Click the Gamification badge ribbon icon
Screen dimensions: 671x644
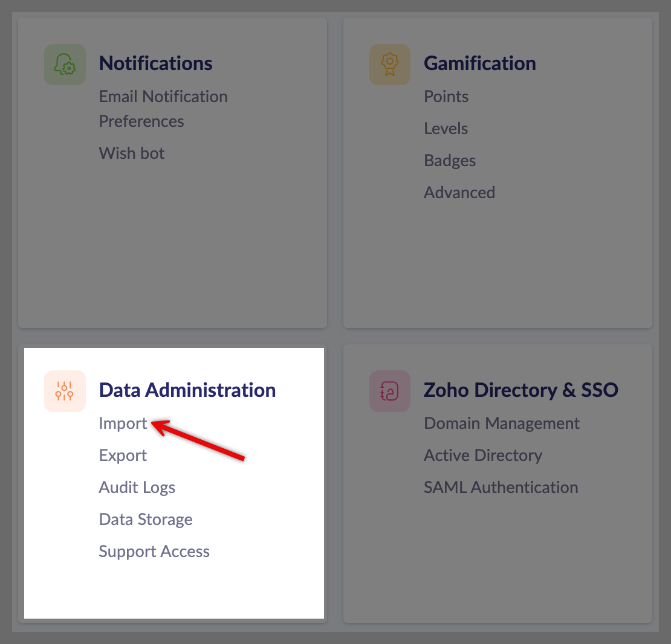(x=390, y=65)
